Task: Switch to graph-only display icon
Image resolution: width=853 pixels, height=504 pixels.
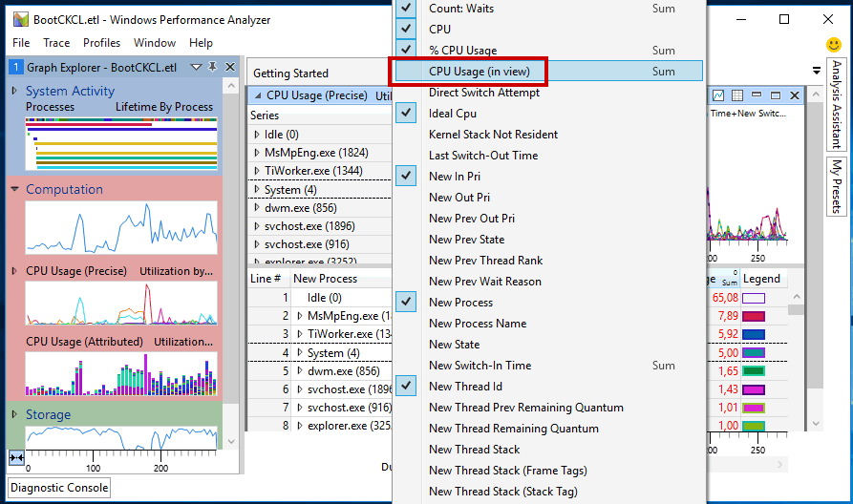Action: [718, 95]
